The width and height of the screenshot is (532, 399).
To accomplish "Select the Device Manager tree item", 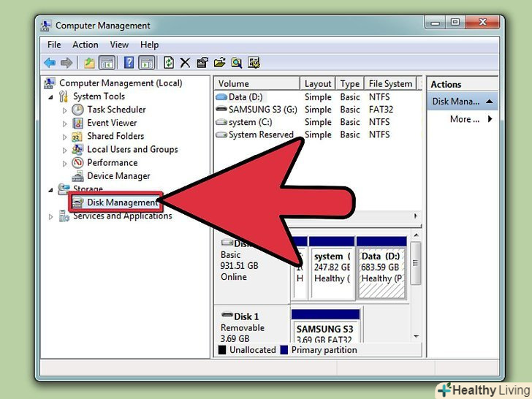I will click(118, 176).
